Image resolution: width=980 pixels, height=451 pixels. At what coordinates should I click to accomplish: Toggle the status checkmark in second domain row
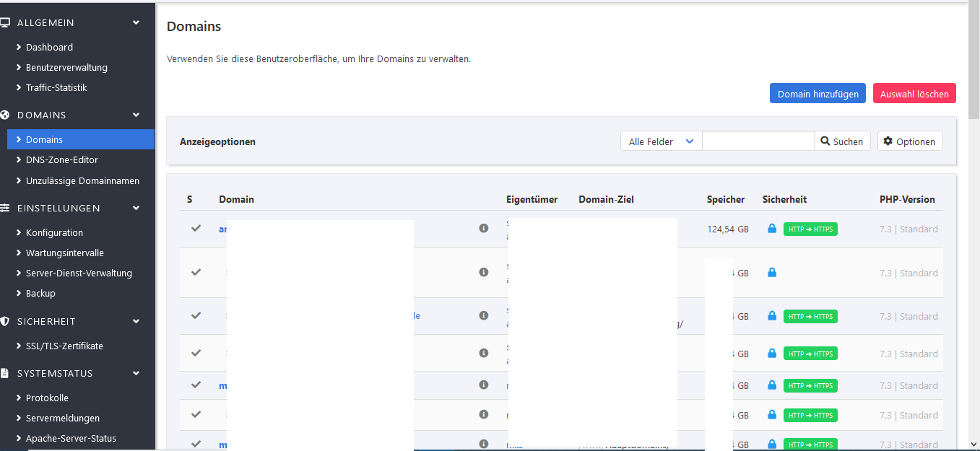(196, 273)
